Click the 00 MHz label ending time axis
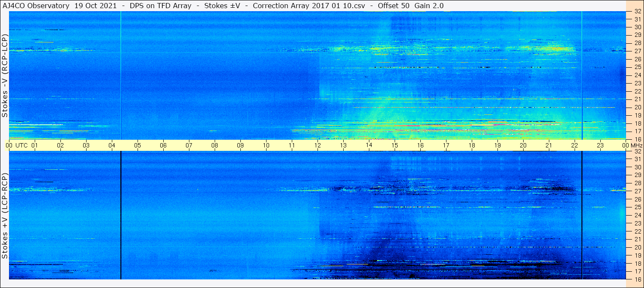Image resolution: width=644 pixels, height=288 pixels. (x=632, y=145)
